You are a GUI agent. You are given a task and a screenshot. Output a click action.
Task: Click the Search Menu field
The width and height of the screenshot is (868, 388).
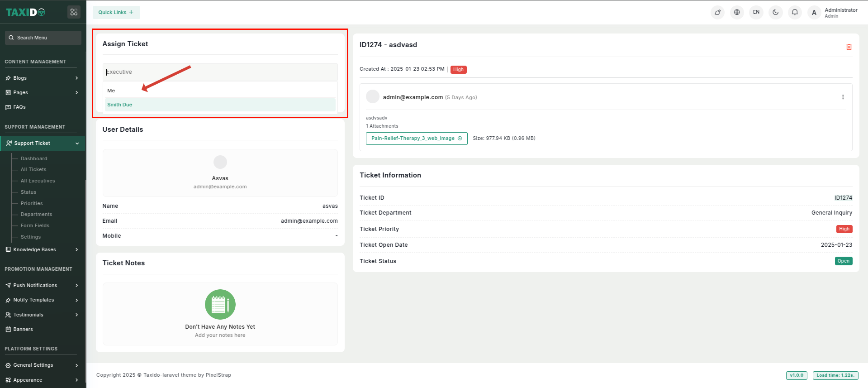43,38
